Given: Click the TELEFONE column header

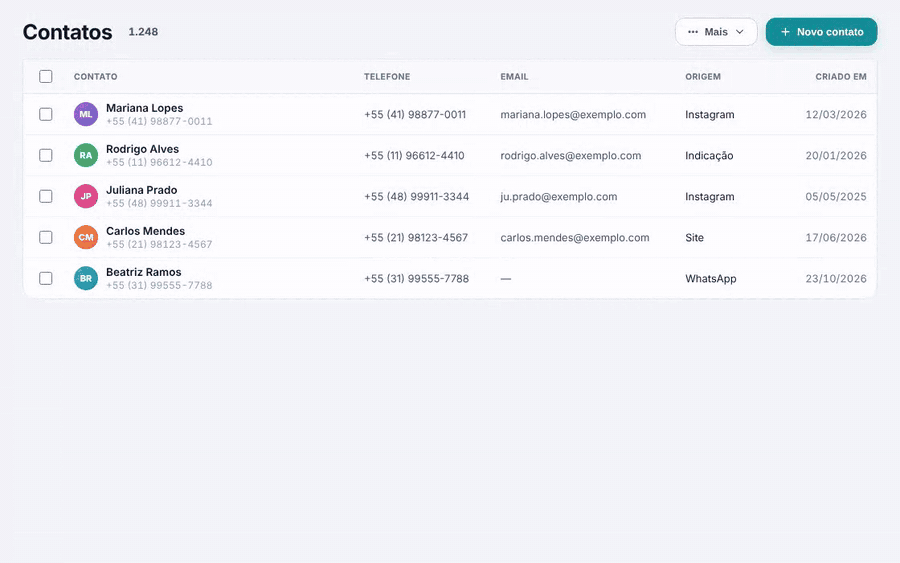Looking at the screenshot, I should (x=387, y=77).
